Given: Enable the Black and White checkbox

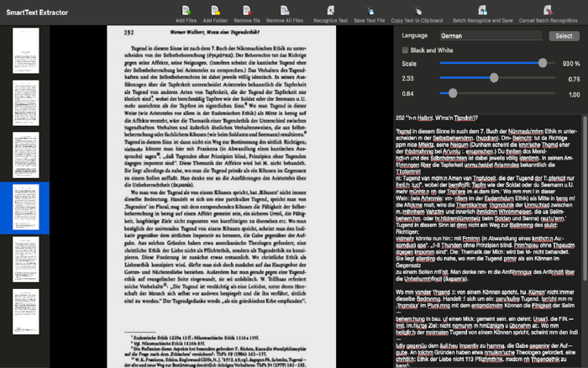Looking at the screenshot, I should point(405,50).
